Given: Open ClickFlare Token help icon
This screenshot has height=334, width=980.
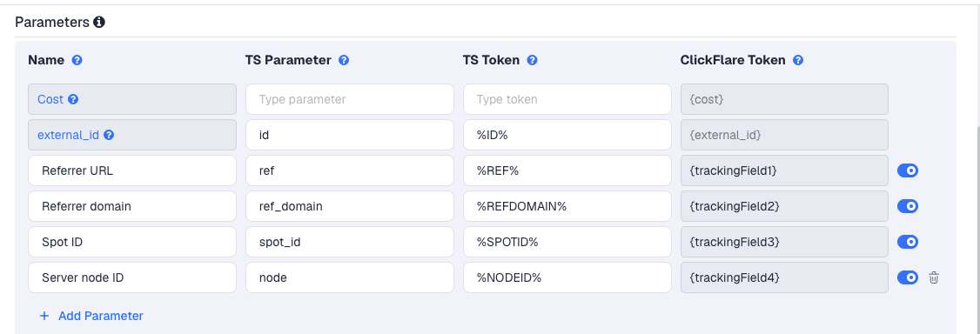Looking at the screenshot, I should (x=798, y=61).
